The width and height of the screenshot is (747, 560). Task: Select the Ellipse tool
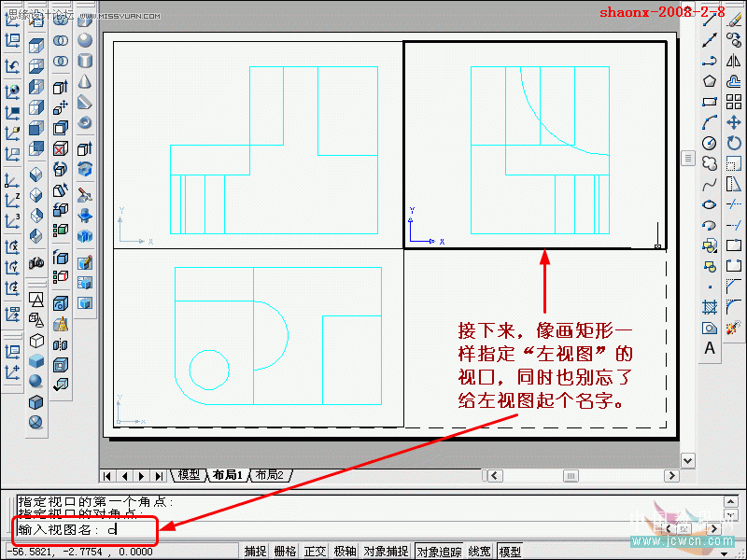710,204
